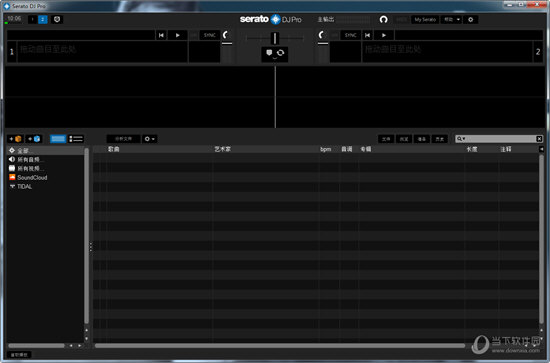Open SoundCloud in the crate list
Viewport: 550px width, 363px height.
click(46, 177)
